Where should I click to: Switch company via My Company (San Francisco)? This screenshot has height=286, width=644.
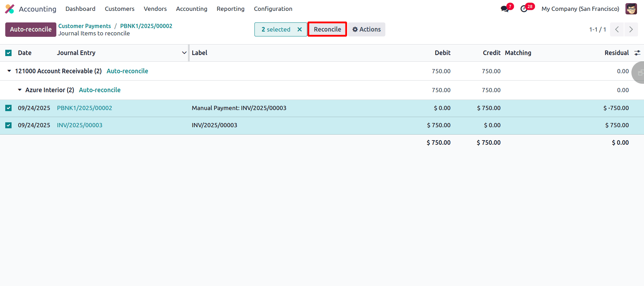click(x=580, y=9)
